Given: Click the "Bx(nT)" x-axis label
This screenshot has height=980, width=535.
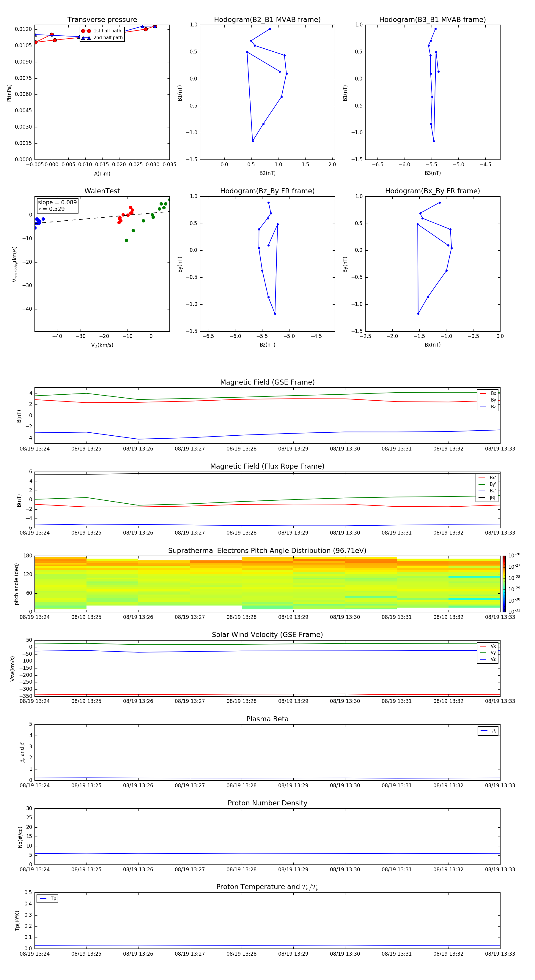Looking at the screenshot, I should tap(432, 345).
